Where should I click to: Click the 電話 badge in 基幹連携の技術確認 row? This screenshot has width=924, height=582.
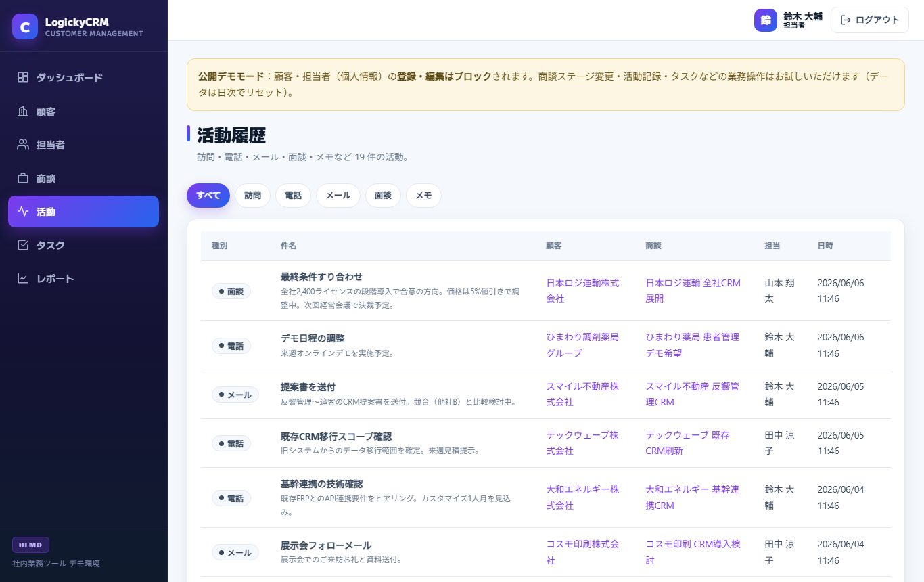coord(231,498)
